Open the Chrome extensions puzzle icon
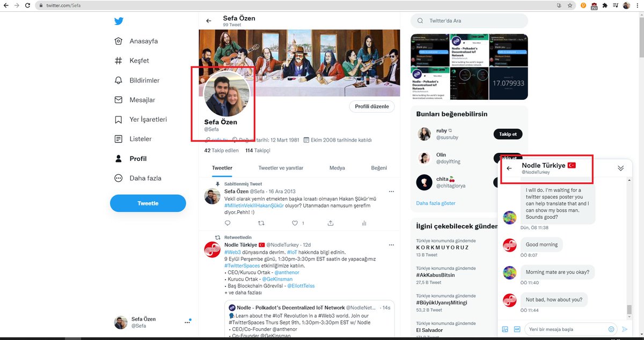The width and height of the screenshot is (644, 340). point(605,5)
